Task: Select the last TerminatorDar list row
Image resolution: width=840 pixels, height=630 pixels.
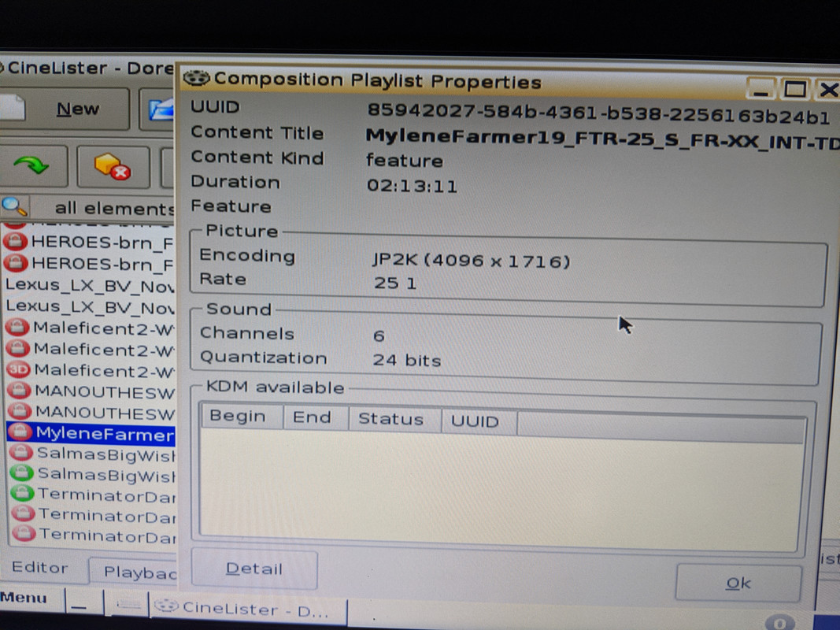Action: (x=93, y=535)
